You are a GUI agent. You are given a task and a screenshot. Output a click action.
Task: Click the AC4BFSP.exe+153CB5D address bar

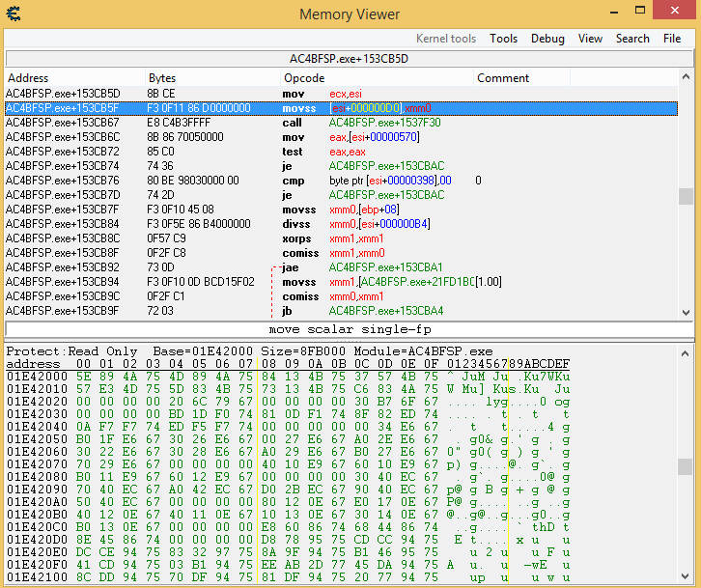tap(350, 58)
